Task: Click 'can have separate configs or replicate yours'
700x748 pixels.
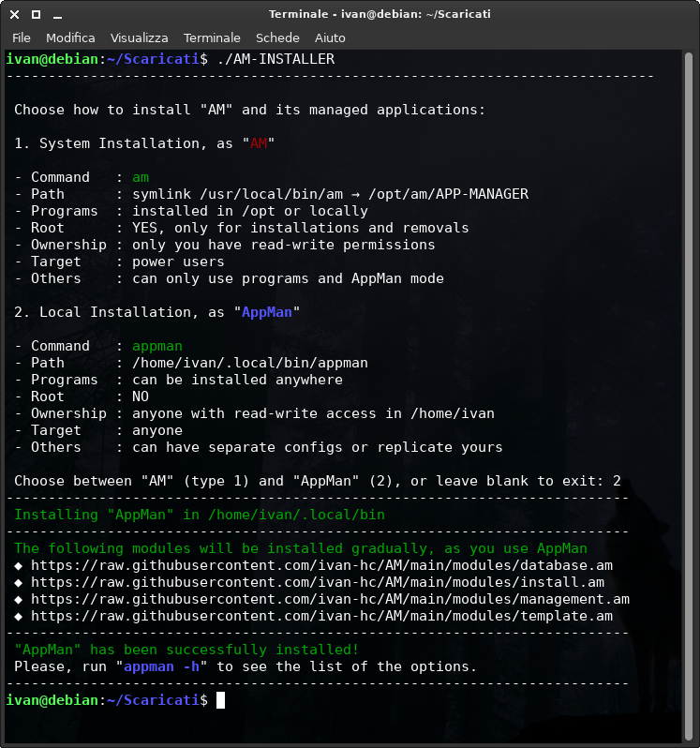Action: point(318,447)
